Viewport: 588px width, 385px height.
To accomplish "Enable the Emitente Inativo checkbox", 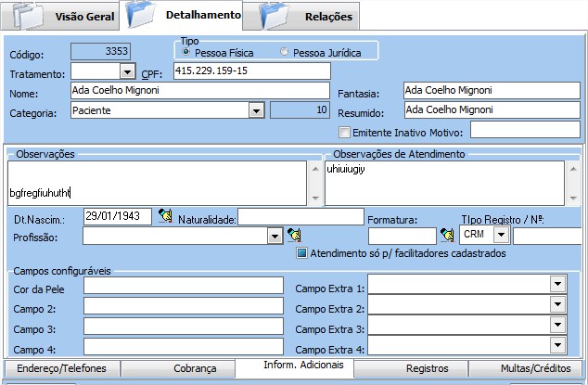I will (x=345, y=132).
